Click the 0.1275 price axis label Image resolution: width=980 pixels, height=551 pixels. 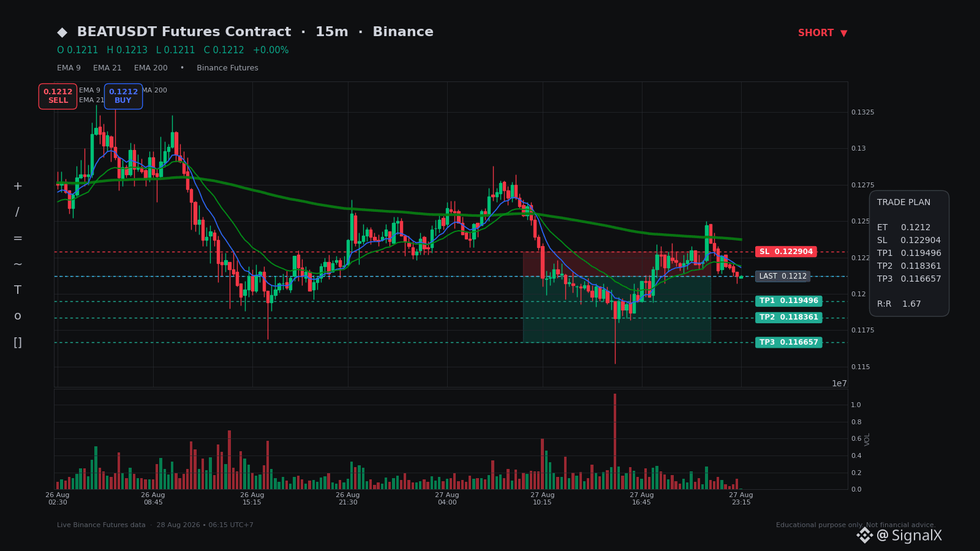[x=862, y=186]
